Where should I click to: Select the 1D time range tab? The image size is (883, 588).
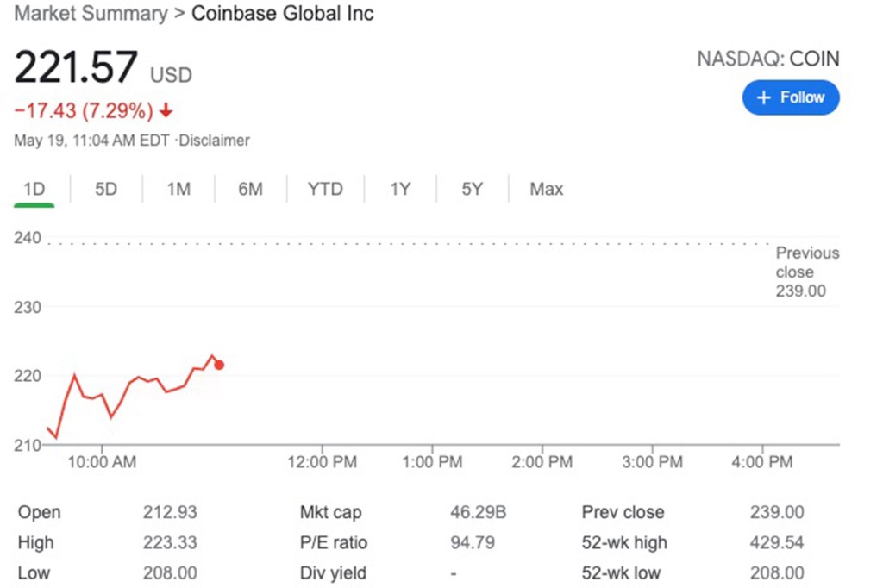[34, 189]
